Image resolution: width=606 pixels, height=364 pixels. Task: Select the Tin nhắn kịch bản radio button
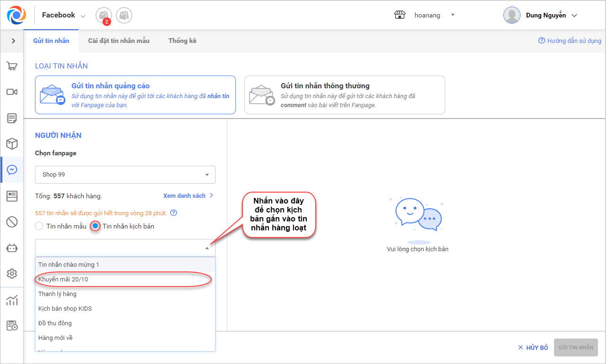coord(95,226)
